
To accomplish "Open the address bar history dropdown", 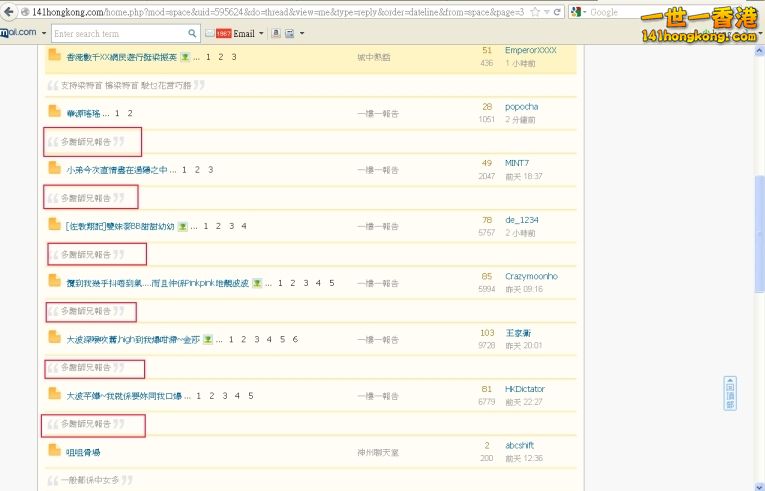I will click(x=545, y=12).
